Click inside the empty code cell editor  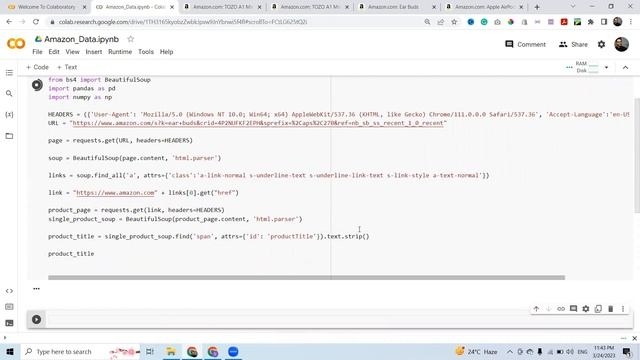point(339,319)
